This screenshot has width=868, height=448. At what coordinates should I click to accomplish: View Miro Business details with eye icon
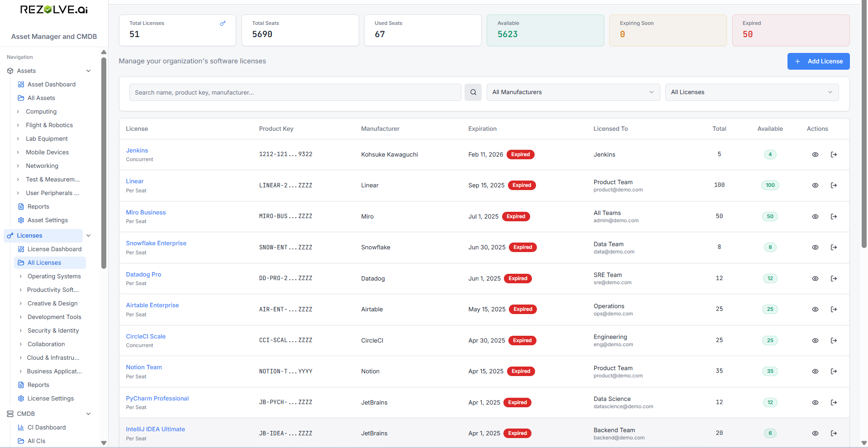point(815,217)
